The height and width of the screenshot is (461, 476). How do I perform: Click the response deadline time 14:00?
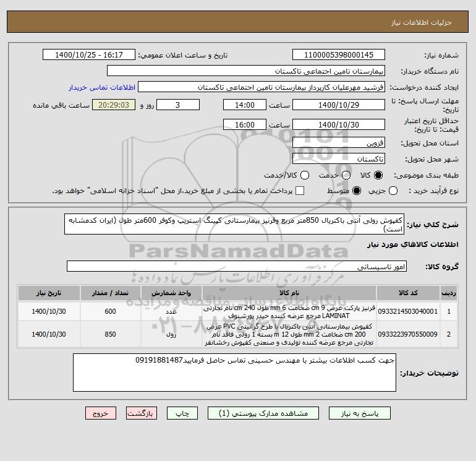click(245, 105)
